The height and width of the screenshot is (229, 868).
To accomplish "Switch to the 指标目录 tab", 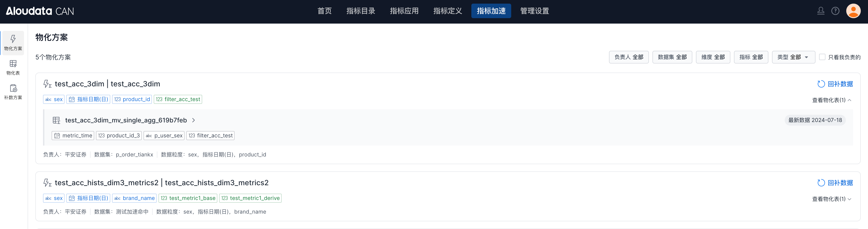I will pyautogui.click(x=361, y=11).
